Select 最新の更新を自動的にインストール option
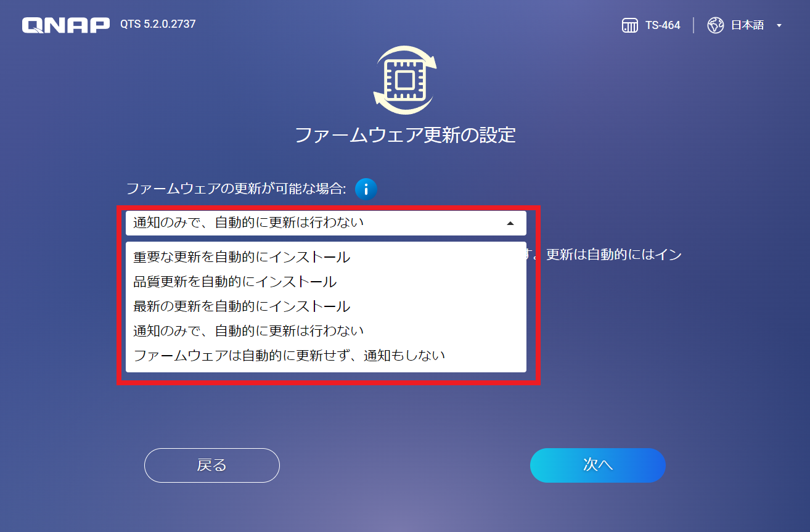The image size is (810, 532). pyautogui.click(x=326, y=306)
